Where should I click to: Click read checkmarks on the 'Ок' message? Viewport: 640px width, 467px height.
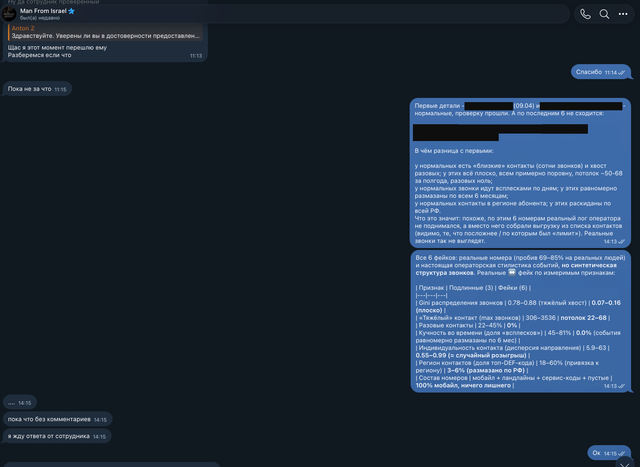(x=622, y=454)
